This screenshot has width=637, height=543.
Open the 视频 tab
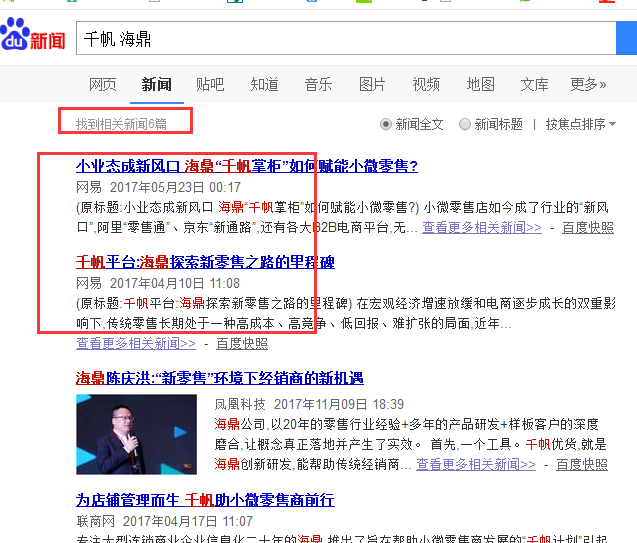point(426,84)
